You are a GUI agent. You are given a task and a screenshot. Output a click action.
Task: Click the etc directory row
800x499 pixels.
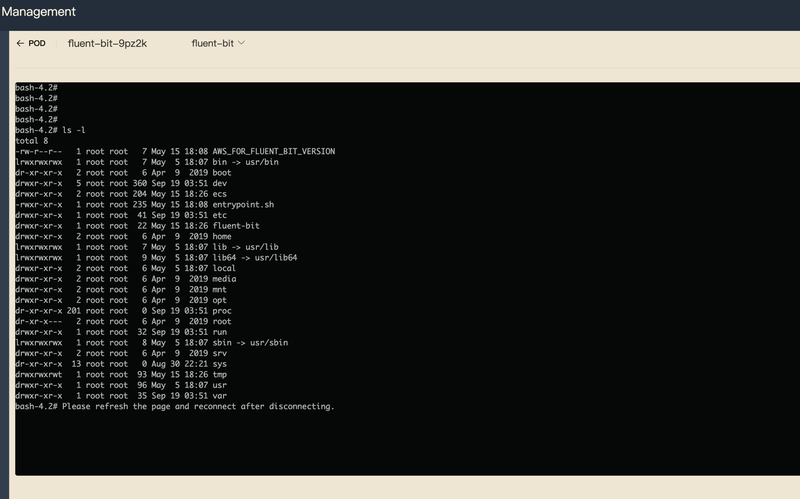pos(121,215)
